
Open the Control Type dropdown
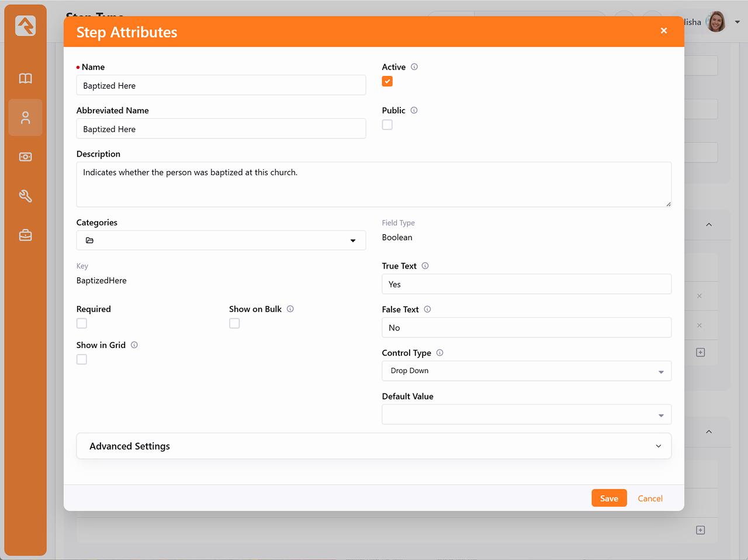pyautogui.click(x=526, y=371)
